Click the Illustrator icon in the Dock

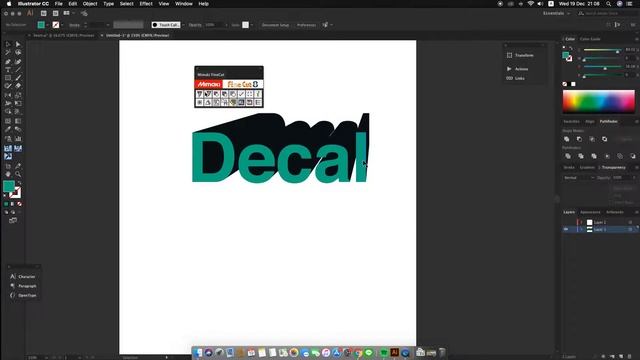coord(395,352)
